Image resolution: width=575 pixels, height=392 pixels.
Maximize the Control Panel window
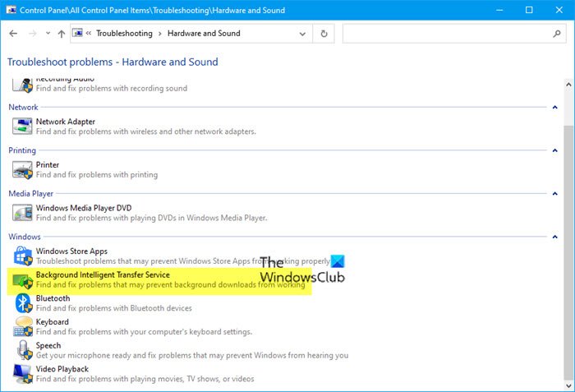[529, 10]
